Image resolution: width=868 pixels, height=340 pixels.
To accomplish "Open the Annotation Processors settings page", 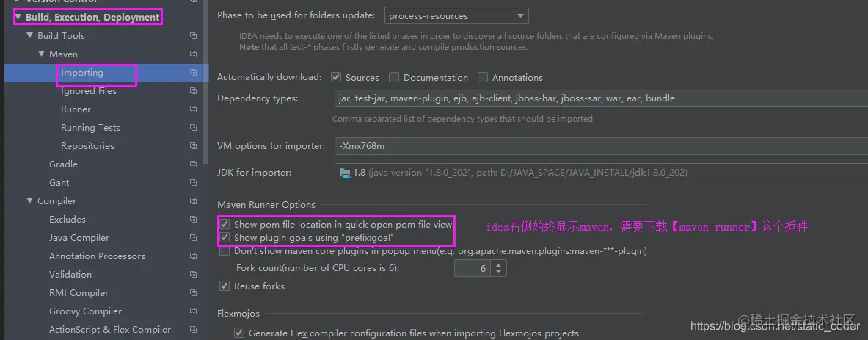I will (x=97, y=256).
